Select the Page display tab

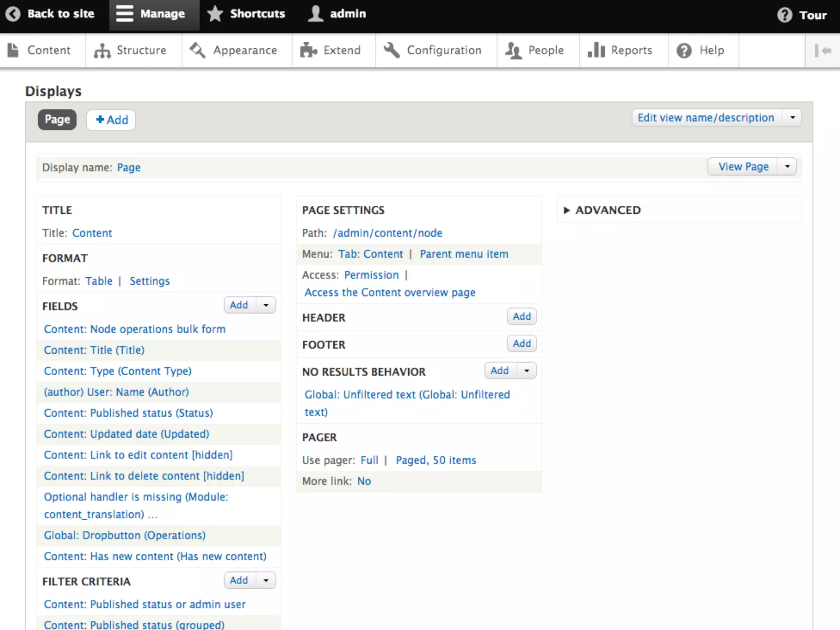pos(57,120)
